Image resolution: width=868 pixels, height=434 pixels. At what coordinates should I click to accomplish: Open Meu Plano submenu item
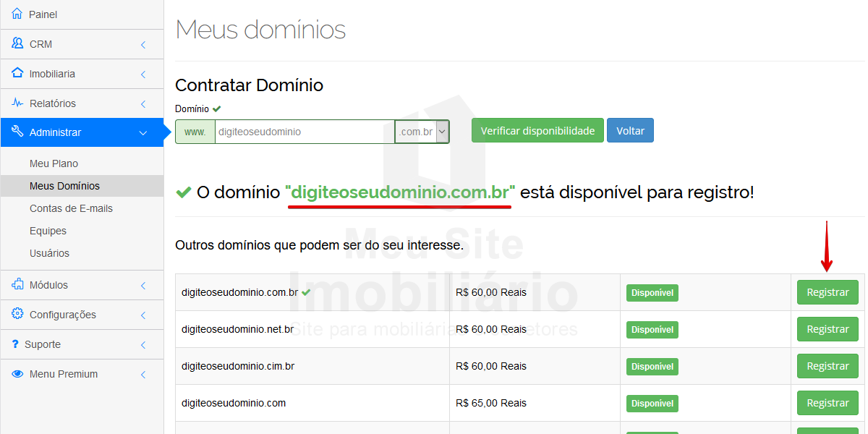(54, 163)
